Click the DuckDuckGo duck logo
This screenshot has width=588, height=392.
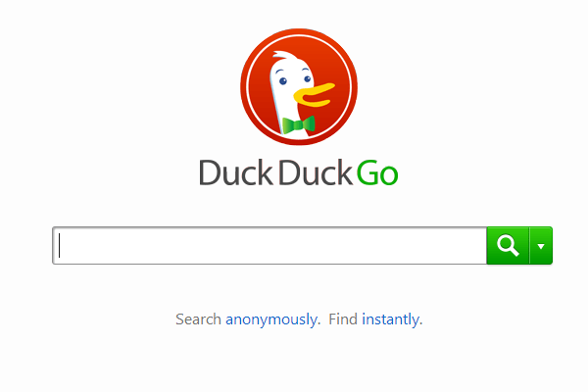(x=299, y=86)
